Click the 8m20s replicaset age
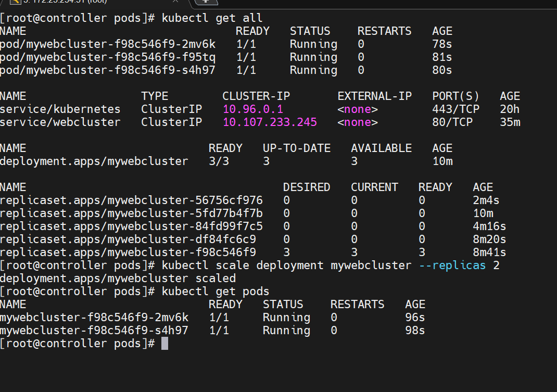The width and height of the screenshot is (557, 392). tap(489, 239)
